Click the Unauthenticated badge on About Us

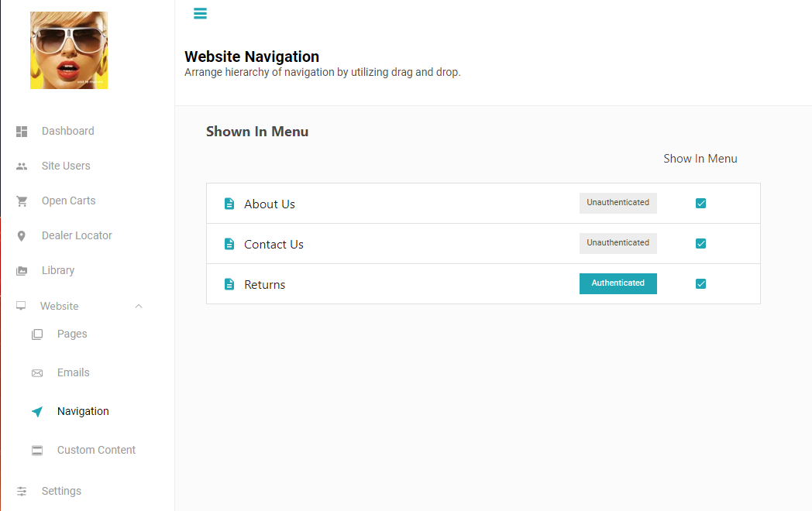point(618,204)
